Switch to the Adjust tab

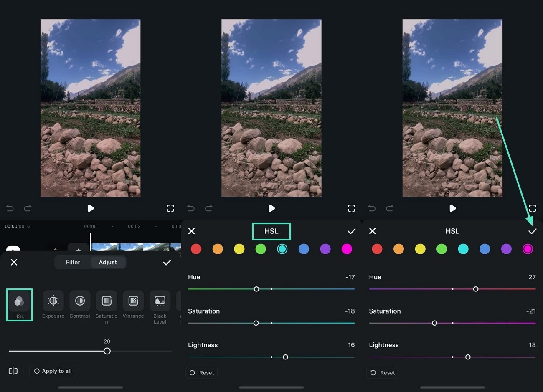(x=108, y=262)
